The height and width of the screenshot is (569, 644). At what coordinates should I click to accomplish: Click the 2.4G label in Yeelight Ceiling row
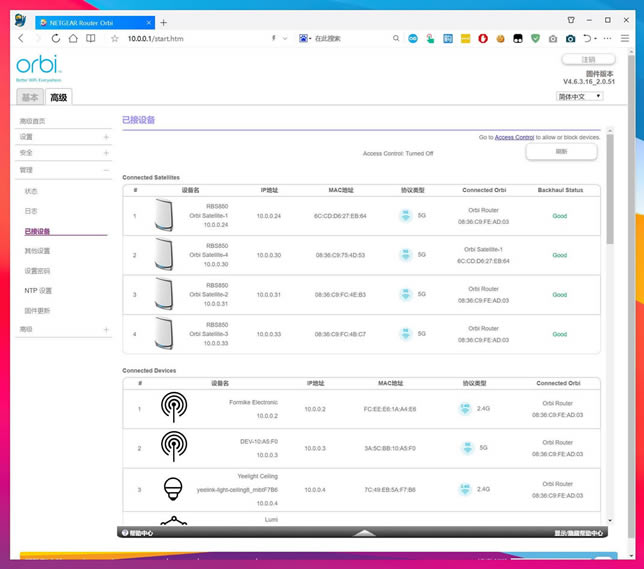coord(483,489)
